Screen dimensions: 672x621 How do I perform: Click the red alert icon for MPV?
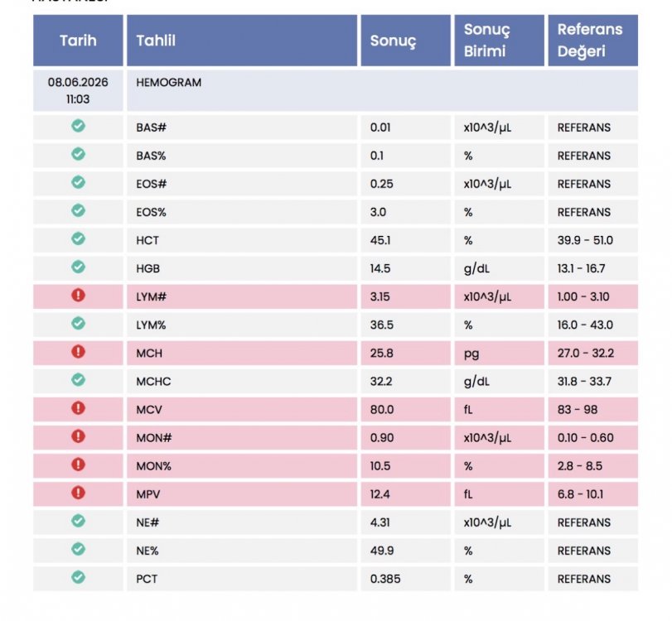point(78,493)
